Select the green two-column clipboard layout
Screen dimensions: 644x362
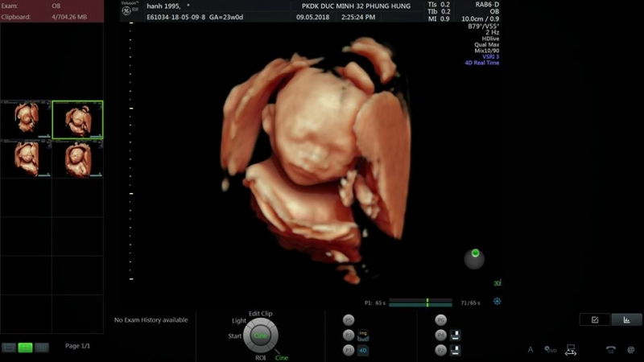(25, 347)
